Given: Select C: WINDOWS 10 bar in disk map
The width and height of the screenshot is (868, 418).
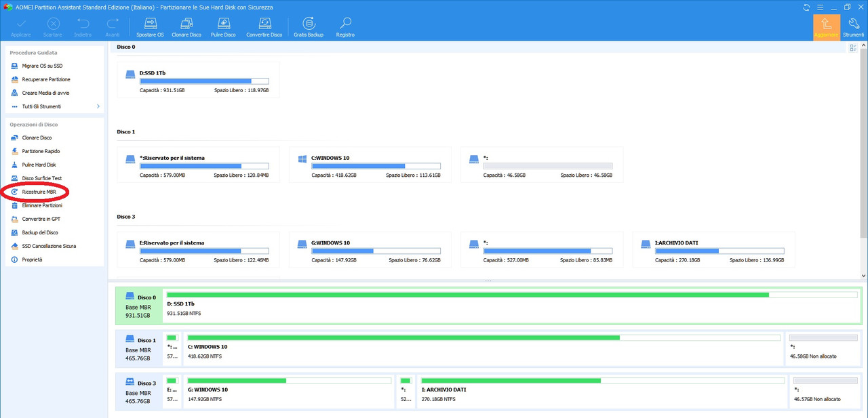Looking at the screenshot, I should point(484,348).
